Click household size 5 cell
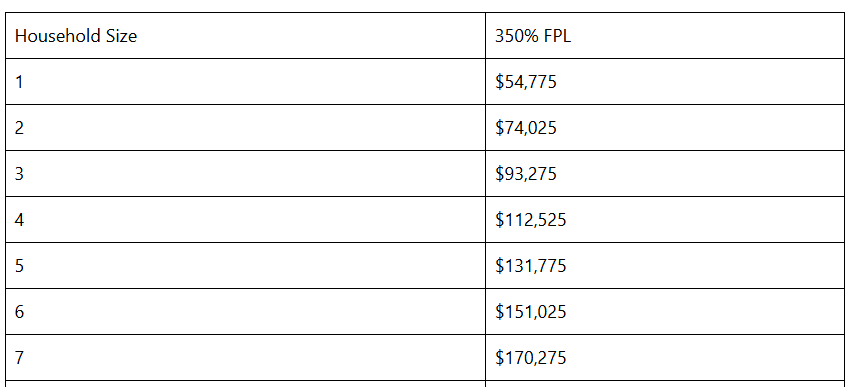The height and width of the screenshot is (387, 852). coord(245,265)
